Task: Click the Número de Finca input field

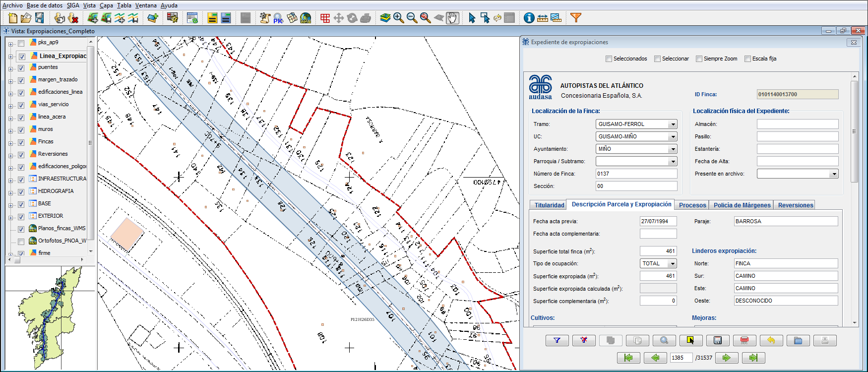Action: click(x=636, y=174)
